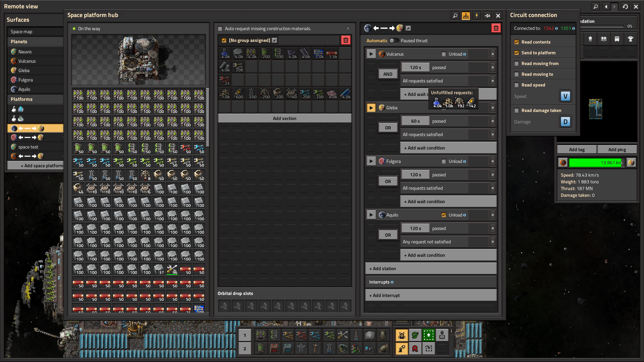Viewport: 644px width, 362px height.
Task: Select Gleba planet in Surfaces
Action: [x=35, y=70]
